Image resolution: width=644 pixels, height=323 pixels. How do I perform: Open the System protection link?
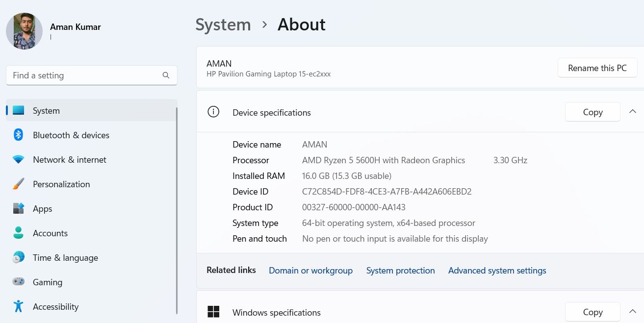[400, 271]
